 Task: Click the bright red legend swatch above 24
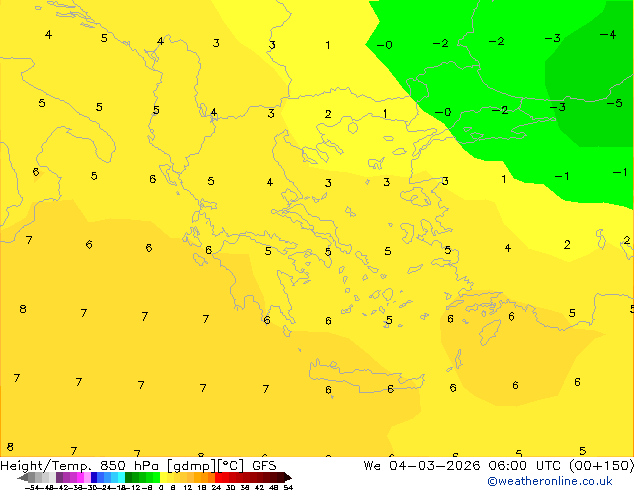[218, 477]
